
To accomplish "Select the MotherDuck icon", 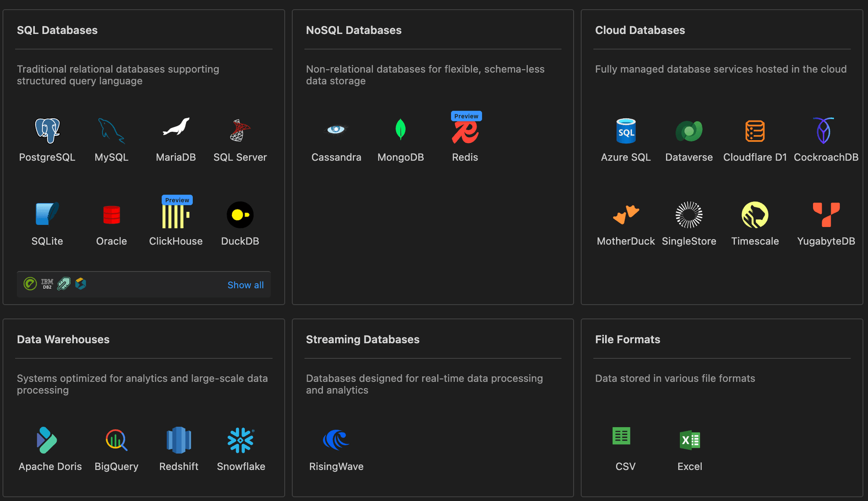I will pos(626,214).
